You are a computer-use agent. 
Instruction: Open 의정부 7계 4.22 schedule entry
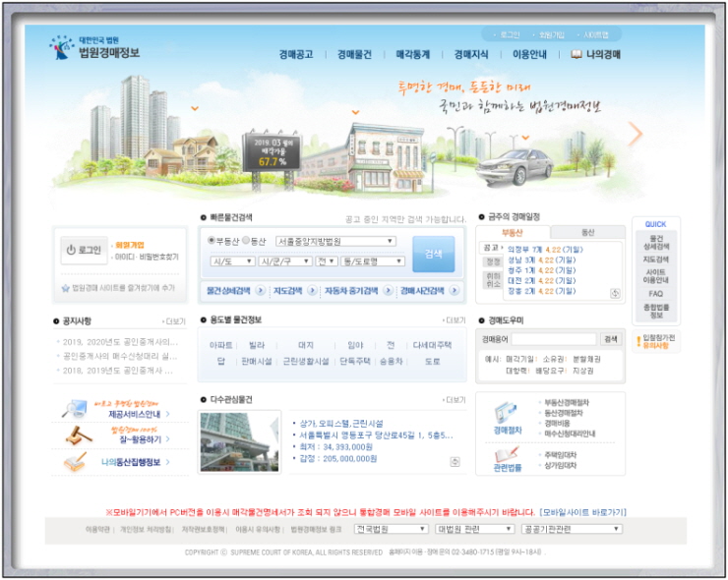[x=545, y=250]
